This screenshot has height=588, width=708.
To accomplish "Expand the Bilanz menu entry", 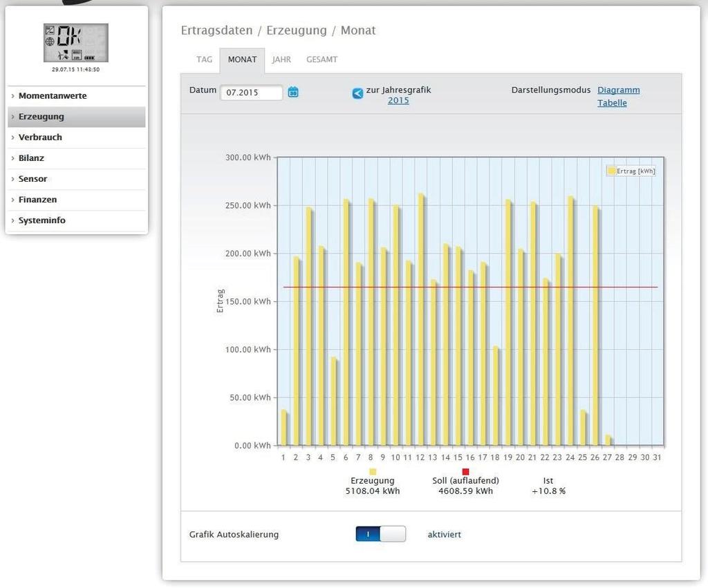I will point(77,158).
